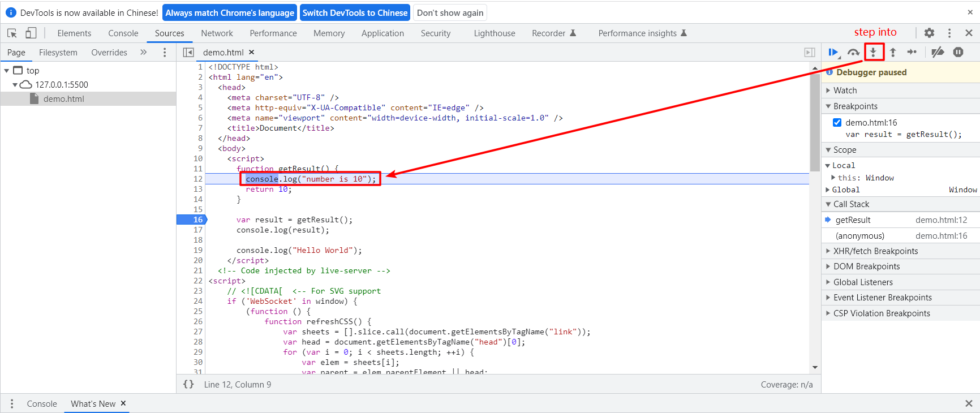Open the drawer three-dot menu

[x=12, y=403]
